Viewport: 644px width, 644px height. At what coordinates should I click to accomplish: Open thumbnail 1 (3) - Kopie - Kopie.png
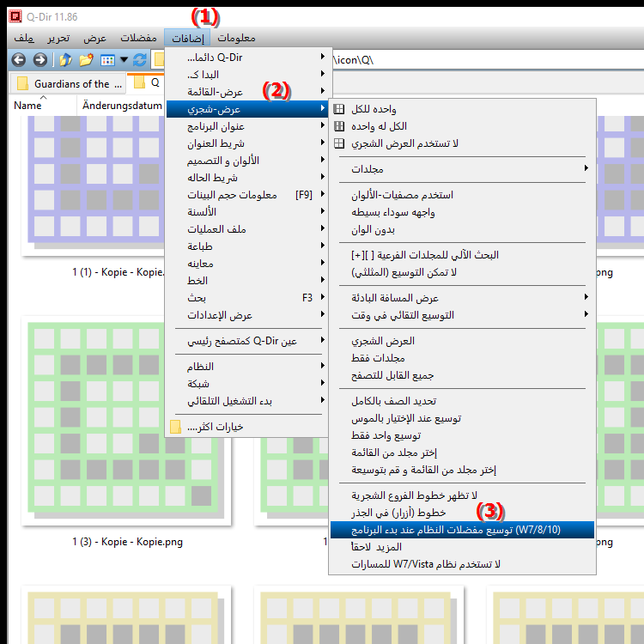pos(126,421)
